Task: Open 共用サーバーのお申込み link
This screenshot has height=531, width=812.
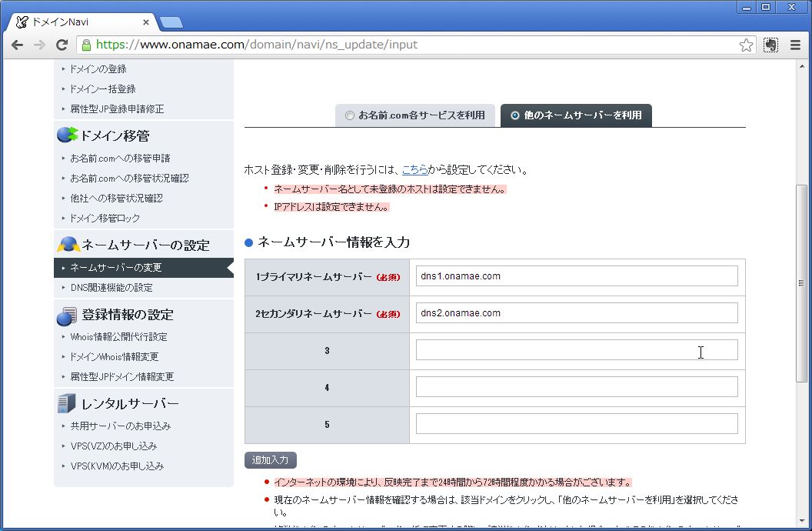Action: (121, 426)
